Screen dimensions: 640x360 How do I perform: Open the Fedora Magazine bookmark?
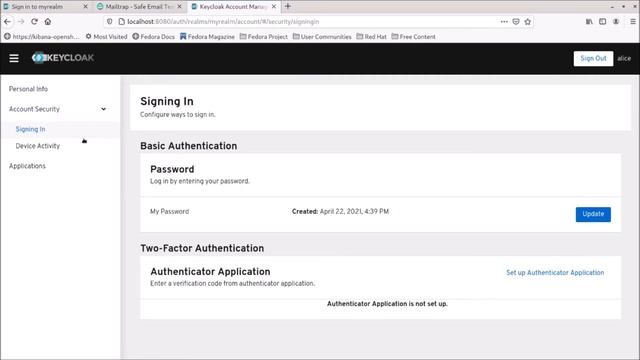[x=207, y=37]
